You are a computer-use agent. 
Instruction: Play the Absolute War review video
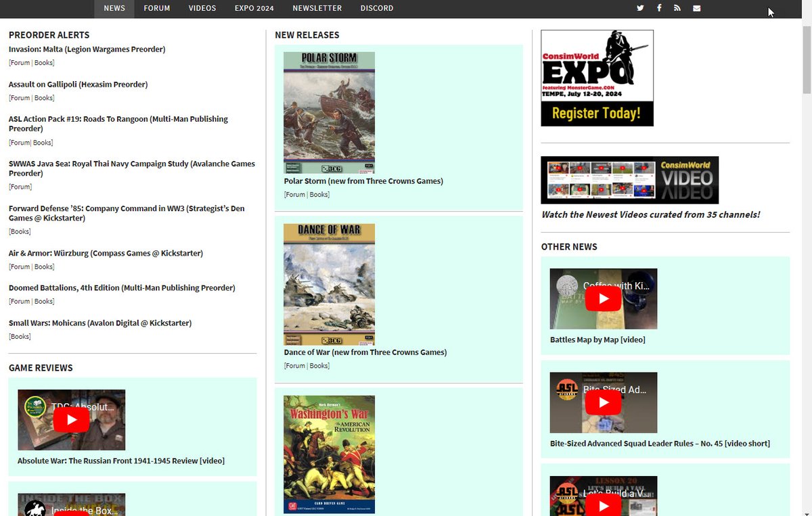(71, 419)
